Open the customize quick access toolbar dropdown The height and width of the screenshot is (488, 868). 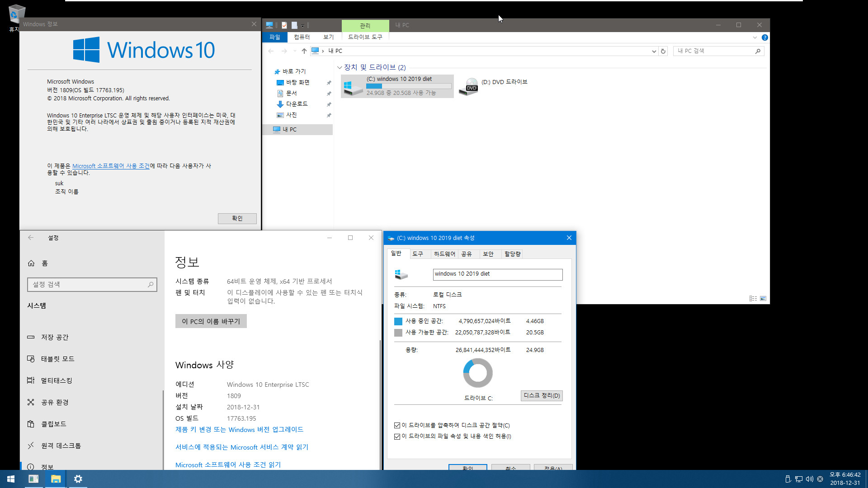coord(302,25)
